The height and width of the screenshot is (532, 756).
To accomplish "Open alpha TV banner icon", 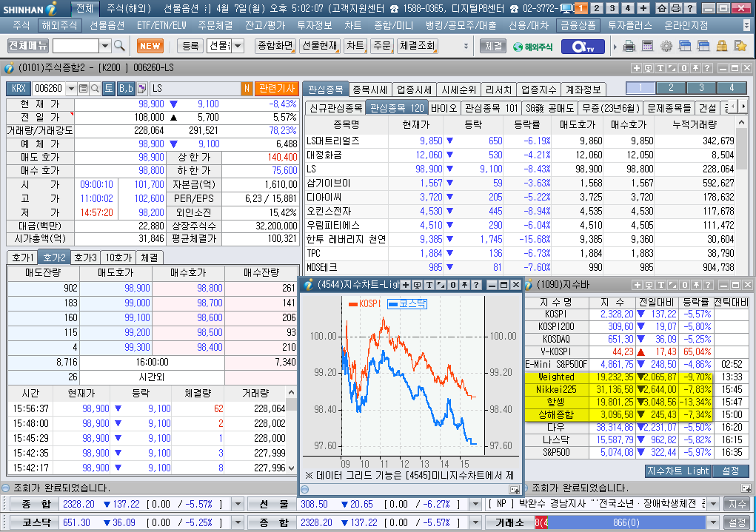I will click(x=582, y=47).
